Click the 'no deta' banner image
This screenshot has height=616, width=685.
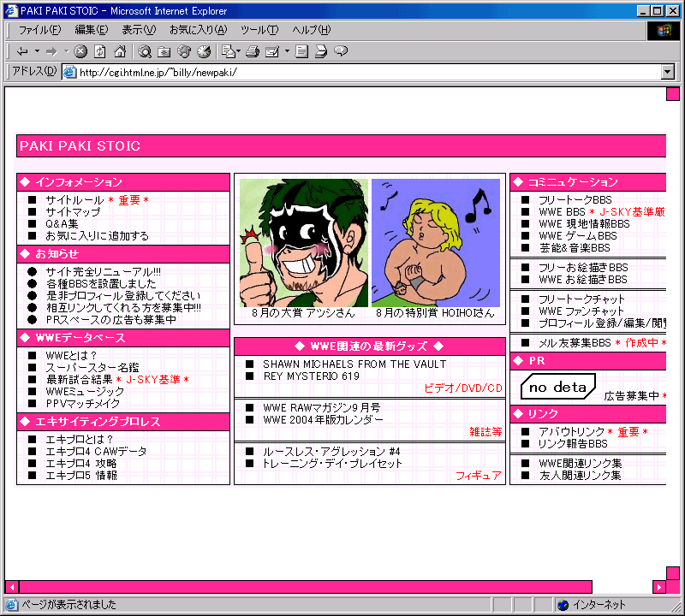[x=558, y=387]
